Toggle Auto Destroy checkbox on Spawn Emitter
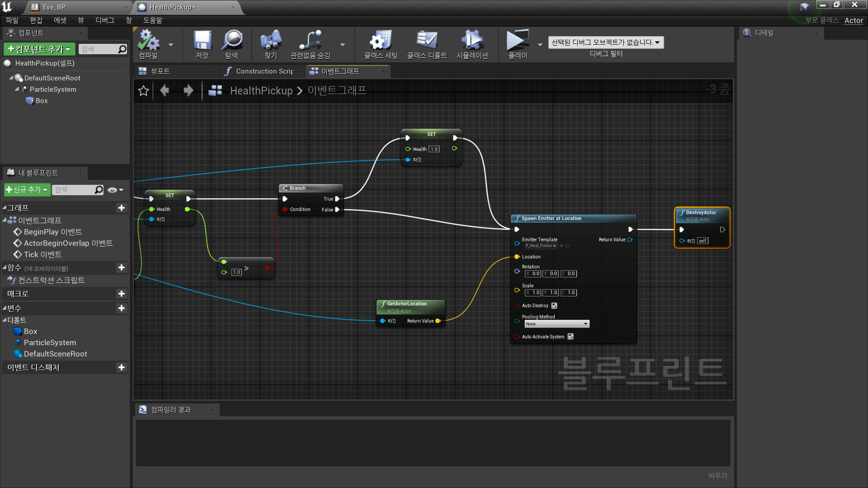 pyautogui.click(x=554, y=306)
